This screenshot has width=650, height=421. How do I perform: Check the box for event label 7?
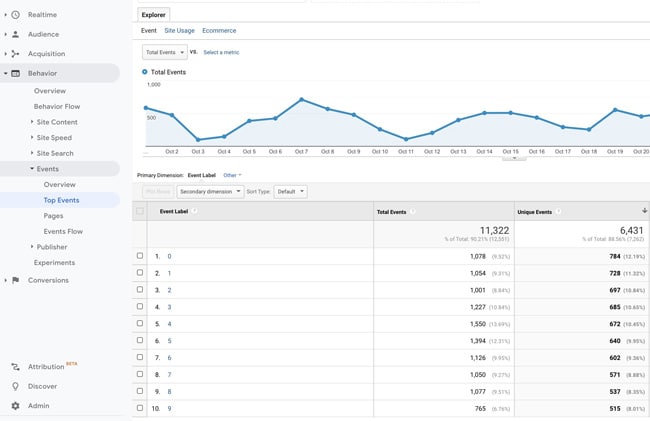[x=140, y=374]
